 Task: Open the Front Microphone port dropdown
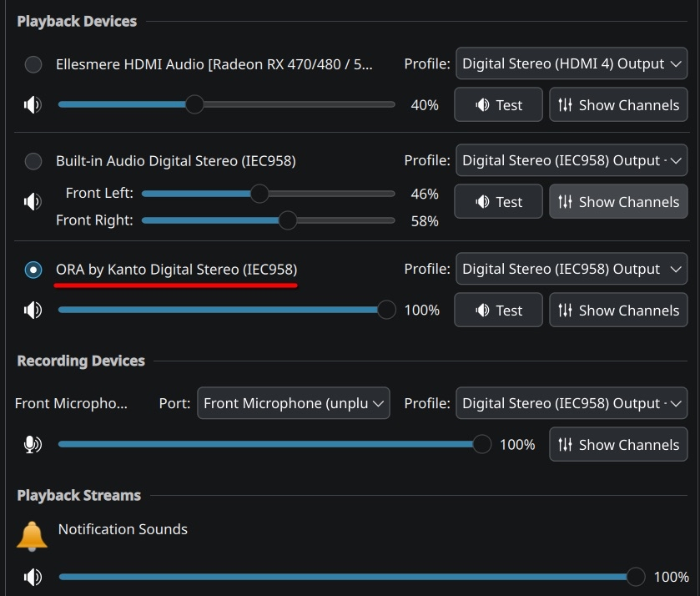[x=294, y=403]
